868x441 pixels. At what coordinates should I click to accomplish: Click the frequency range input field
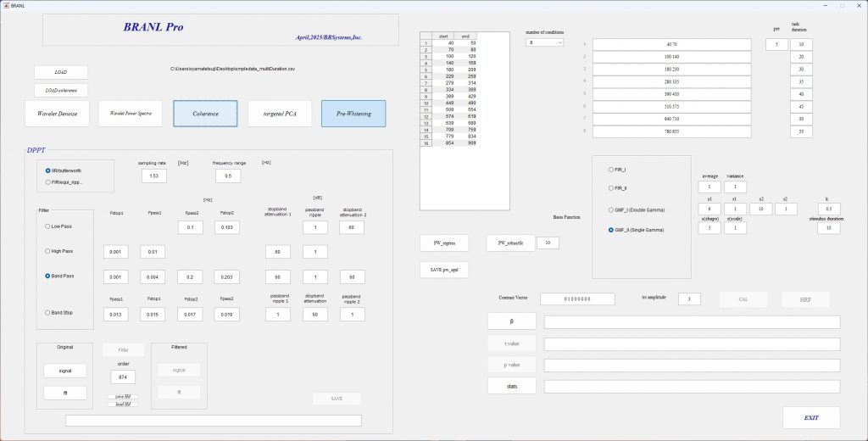tap(228, 176)
